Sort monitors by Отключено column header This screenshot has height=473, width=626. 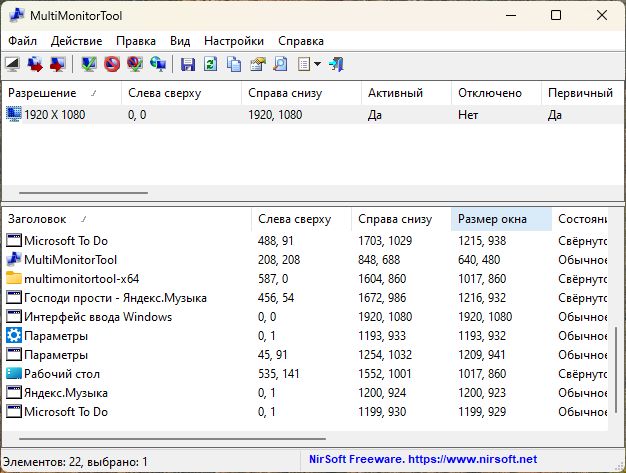(496, 93)
